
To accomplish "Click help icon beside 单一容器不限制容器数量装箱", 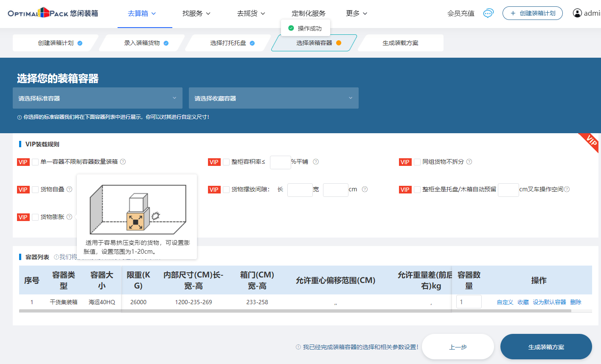I will pyautogui.click(x=123, y=162).
